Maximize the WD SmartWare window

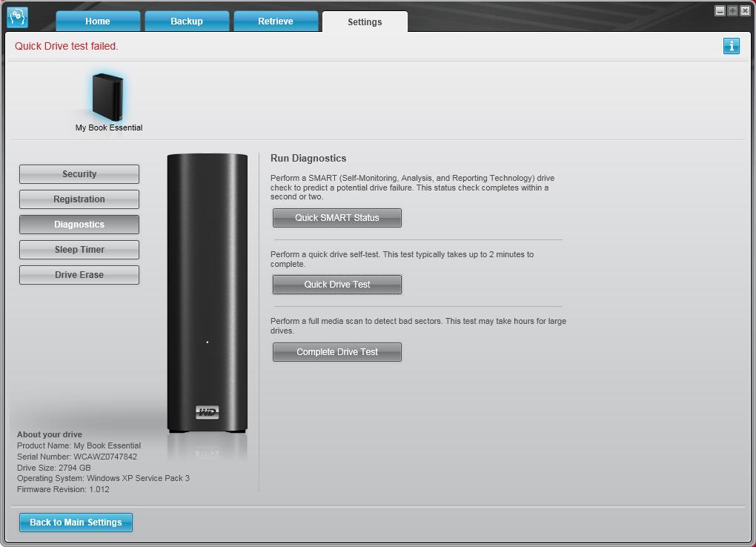coord(732,10)
